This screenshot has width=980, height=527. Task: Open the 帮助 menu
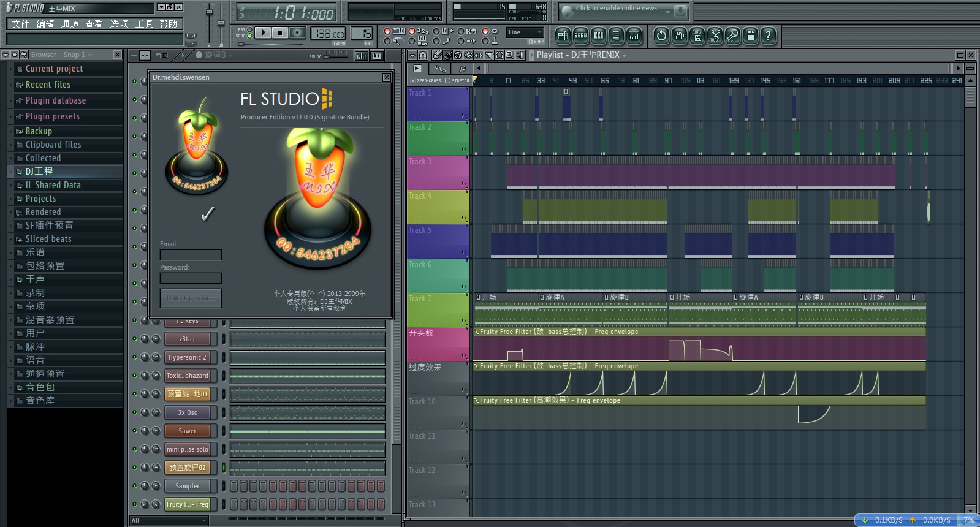pyautogui.click(x=168, y=24)
